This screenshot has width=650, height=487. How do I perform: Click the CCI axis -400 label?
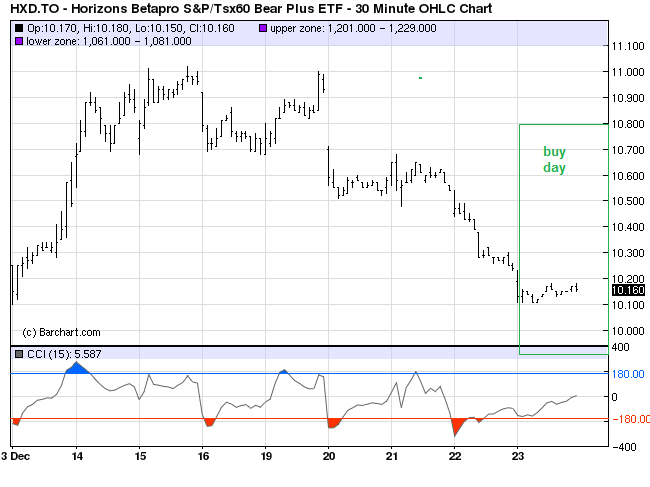tap(624, 447)
